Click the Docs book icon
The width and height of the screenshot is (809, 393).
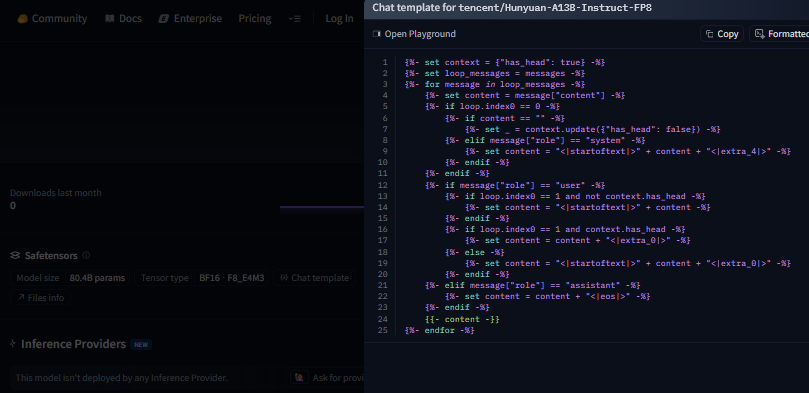tap(109, 19)
